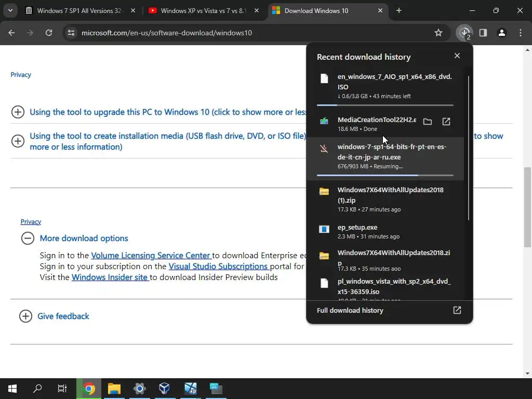This screenshot has width=532, height=399.
Task: Click the page vertical scrollbar thumb
Action: (x=527, y=207)
